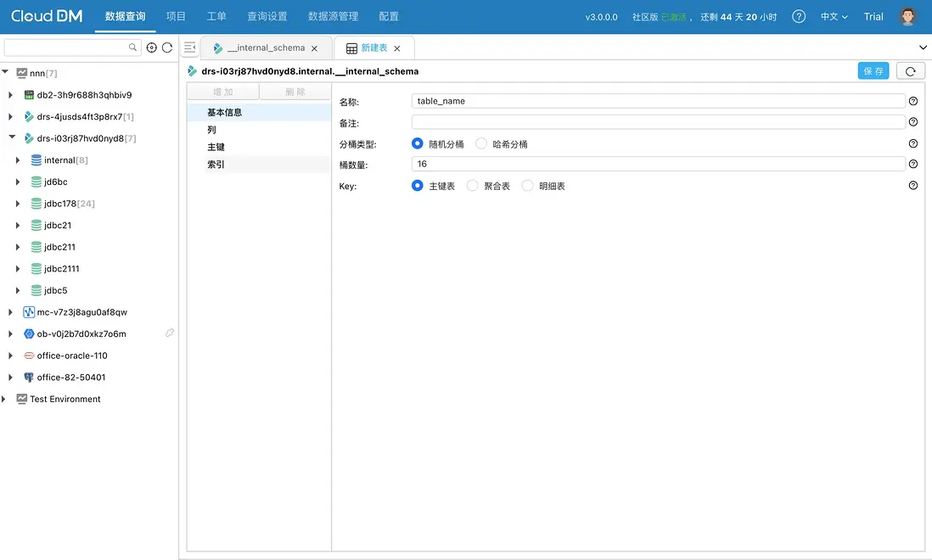Choose the 聚合表 Key type
932x560 pixels.
tap(473, 186)
